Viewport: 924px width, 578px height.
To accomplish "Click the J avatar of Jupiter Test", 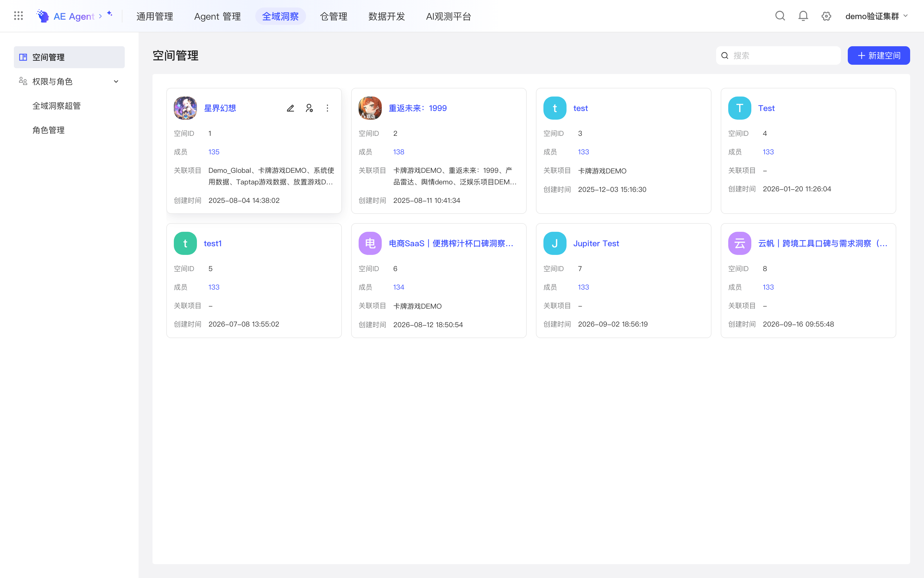I will (555, 244).
